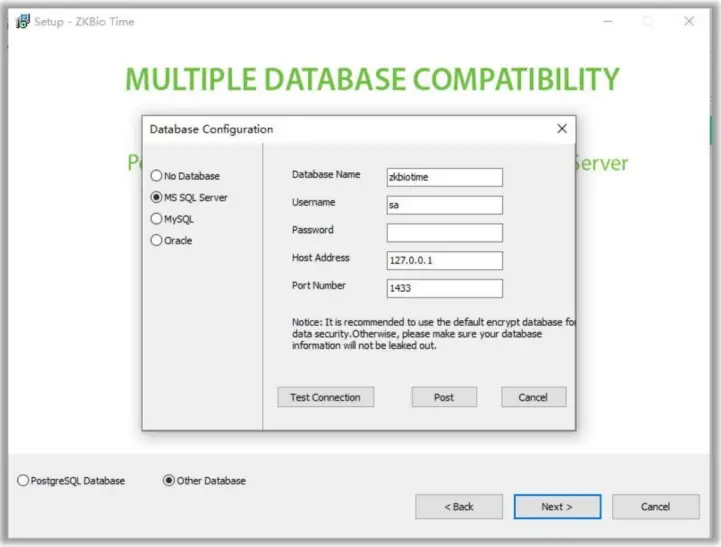The height and width of the screenshot is (547, 721).
Task: Go back with the < Back button
Action: pos(459,507)
